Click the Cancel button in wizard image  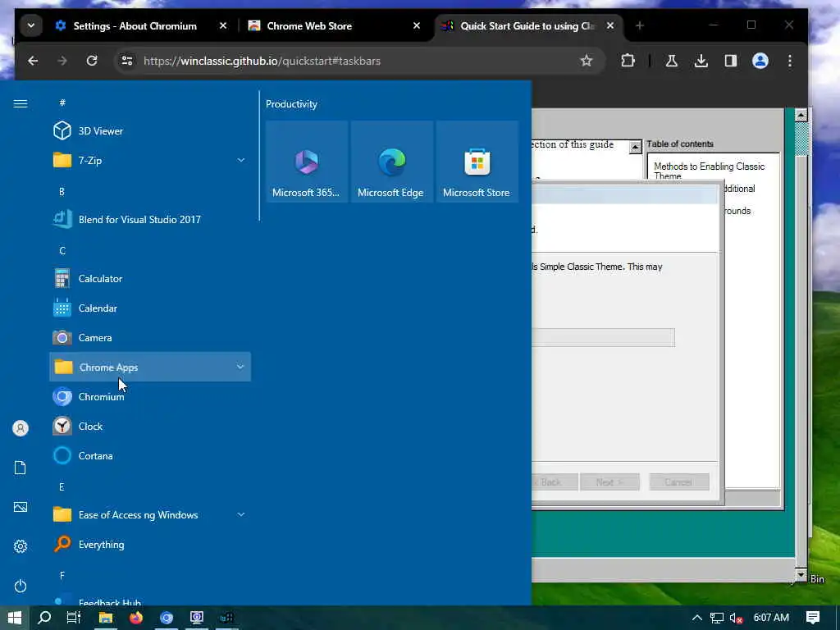tap(678, 482)
